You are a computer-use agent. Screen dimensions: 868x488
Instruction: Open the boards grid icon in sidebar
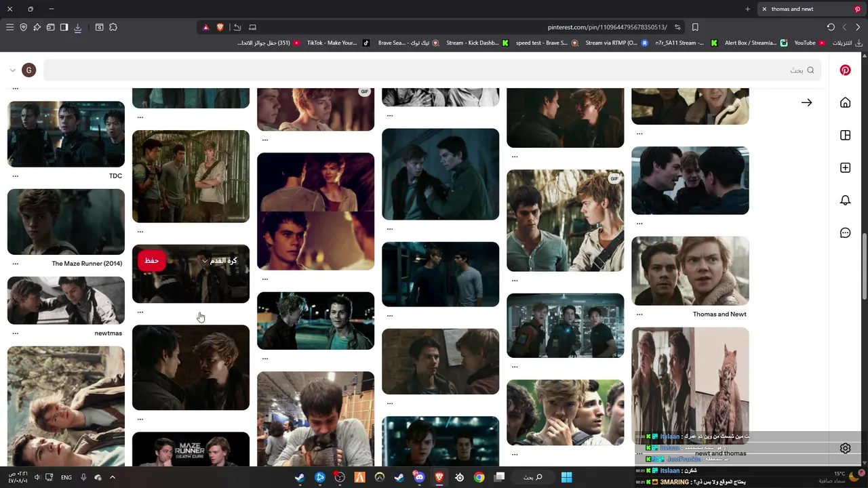click(x=845, y=135)
